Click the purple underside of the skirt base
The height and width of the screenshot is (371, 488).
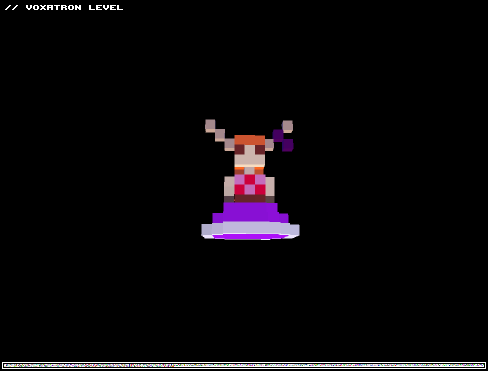tap(250, 237)
